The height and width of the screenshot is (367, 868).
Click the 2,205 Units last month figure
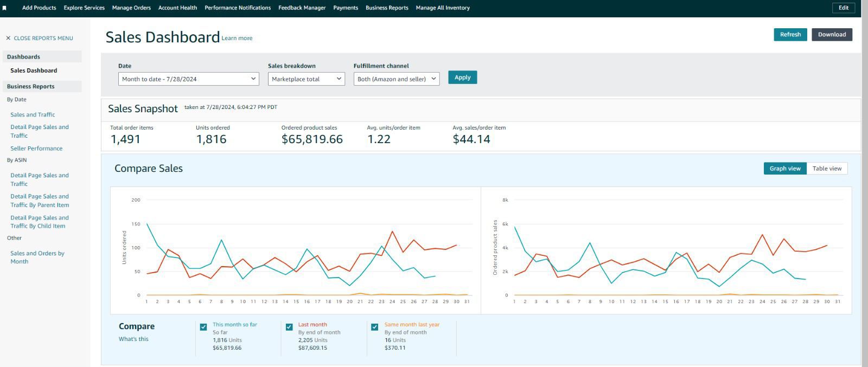point(312,340)
